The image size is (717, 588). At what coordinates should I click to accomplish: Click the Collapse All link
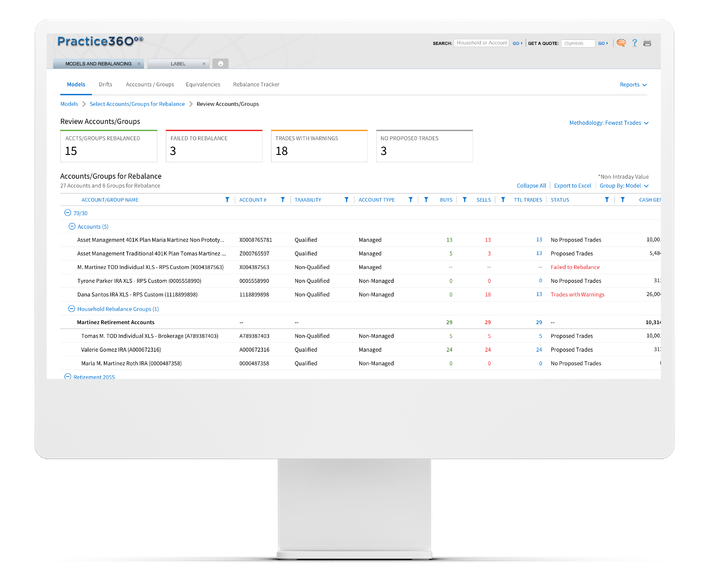coord(531,186)
